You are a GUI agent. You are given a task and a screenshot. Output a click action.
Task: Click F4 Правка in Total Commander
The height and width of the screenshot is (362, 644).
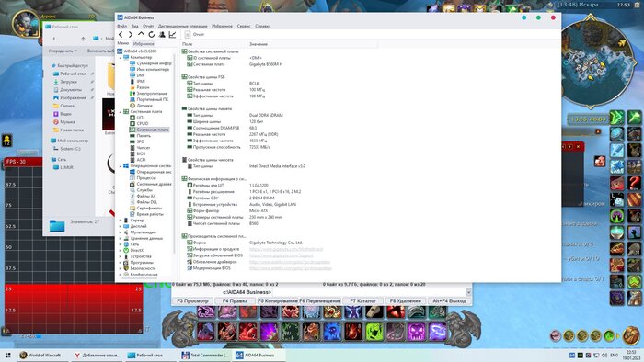click(x=235, y=301)
